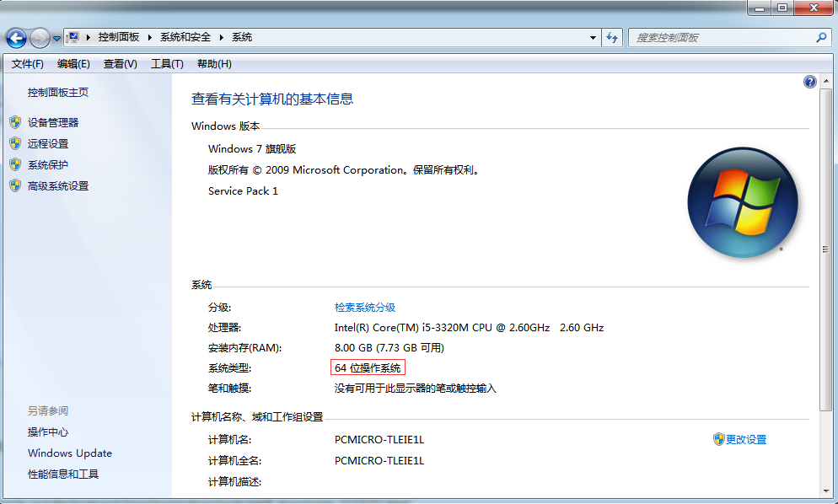The image size is (838, 504).
Task: Maximize the System window
Action: coord(782,8)
